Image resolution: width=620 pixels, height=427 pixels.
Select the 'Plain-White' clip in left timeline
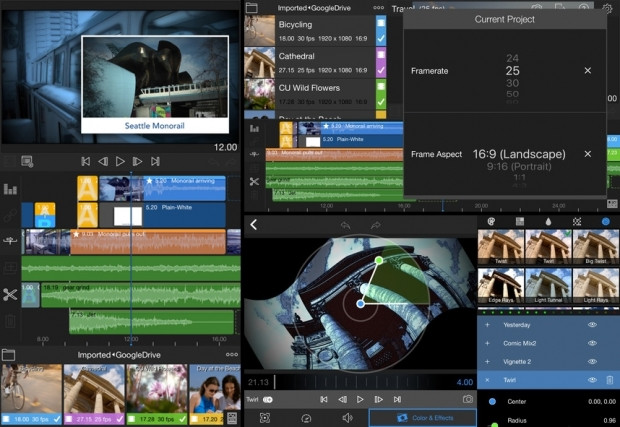(x=163, y=215)
